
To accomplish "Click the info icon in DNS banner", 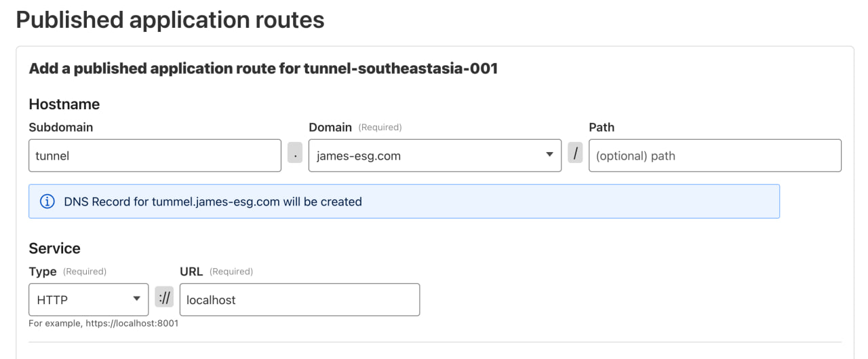I will click(47, 202).
